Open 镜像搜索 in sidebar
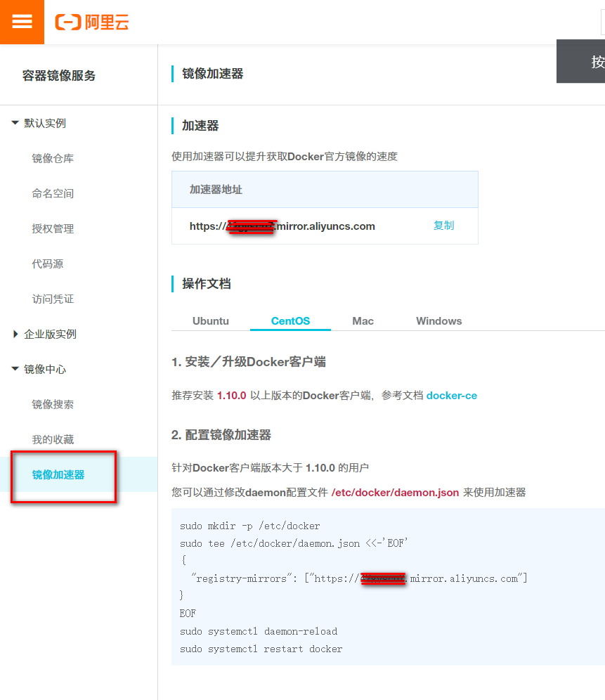This screenshot has width=605, height=700. [x=53, y=404]
